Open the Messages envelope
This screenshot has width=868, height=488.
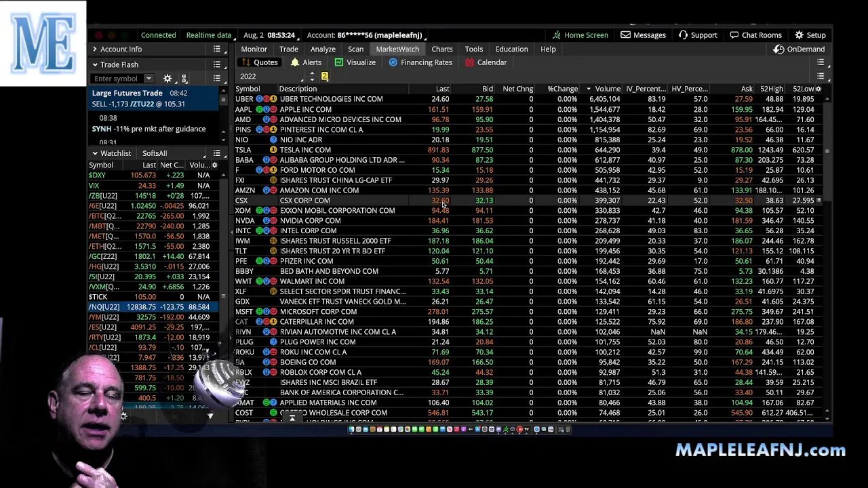(625, 35)
